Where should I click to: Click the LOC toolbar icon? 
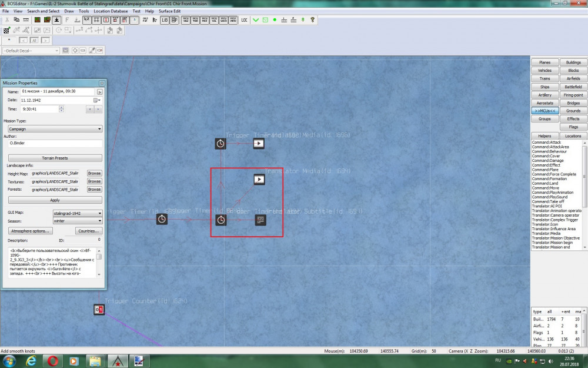tap(244, 20)
